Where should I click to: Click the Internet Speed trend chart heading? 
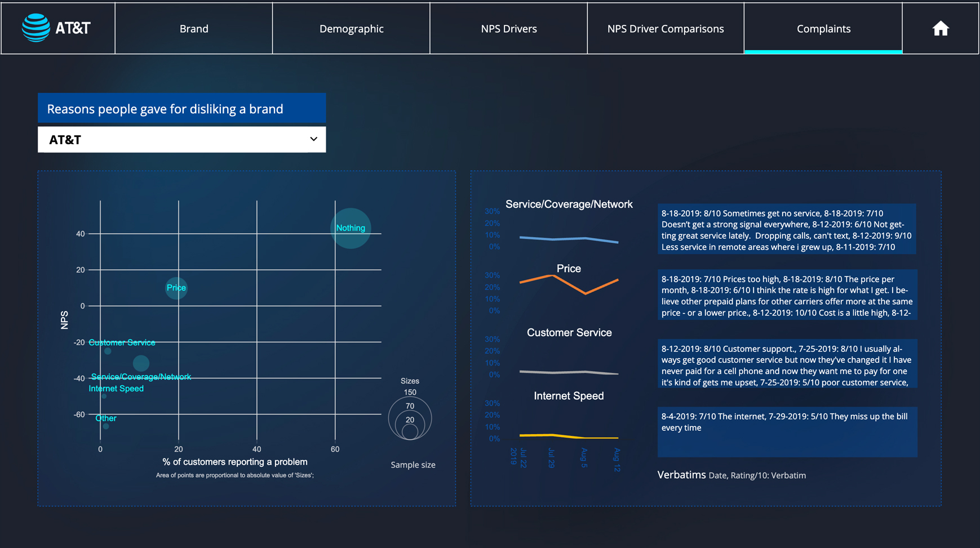point(569,396)
